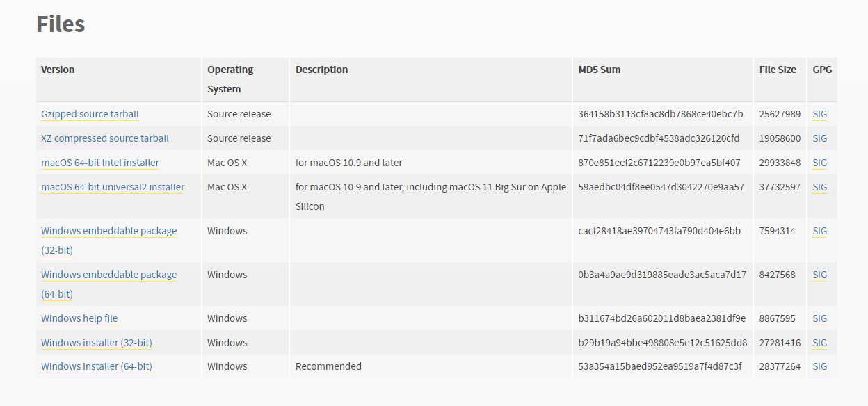Click Source release in XZ tarball row
The image size is (868, 406).
239,138
